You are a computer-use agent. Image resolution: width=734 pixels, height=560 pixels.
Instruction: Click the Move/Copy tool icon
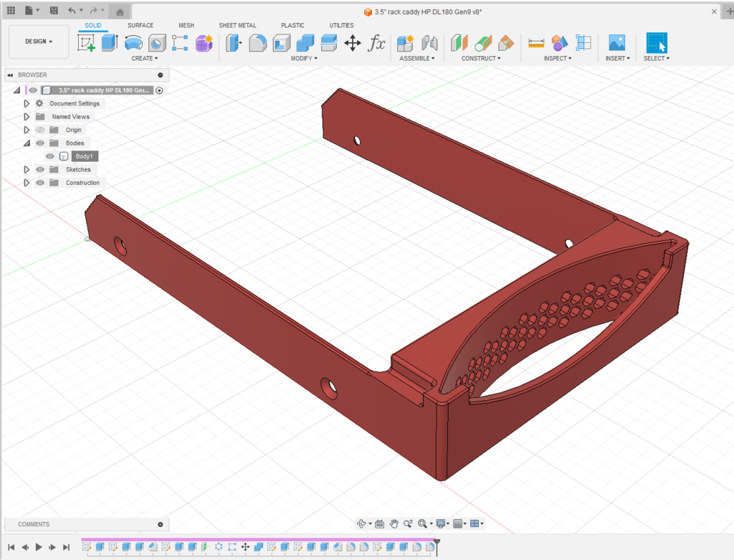[x=353, y=43]
